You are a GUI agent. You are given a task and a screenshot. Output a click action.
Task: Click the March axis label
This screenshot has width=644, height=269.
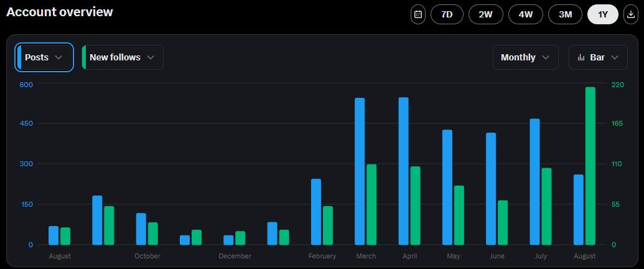coord(366,256)
